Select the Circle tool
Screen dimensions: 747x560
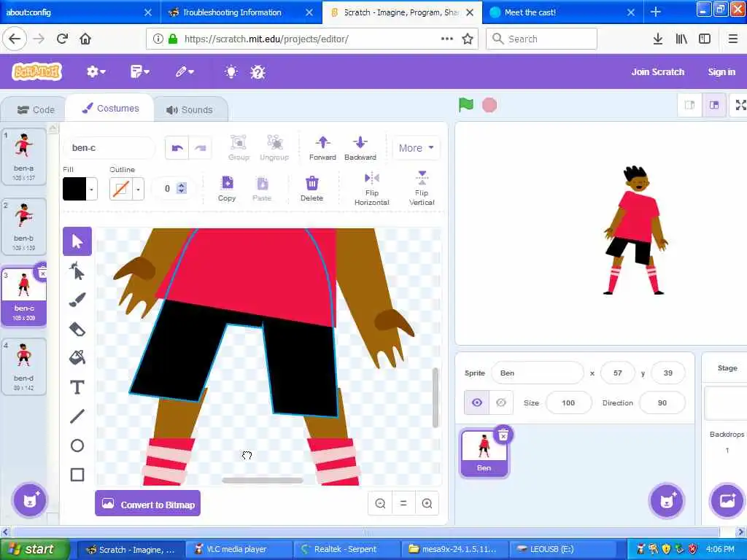(x=77, y=446)
